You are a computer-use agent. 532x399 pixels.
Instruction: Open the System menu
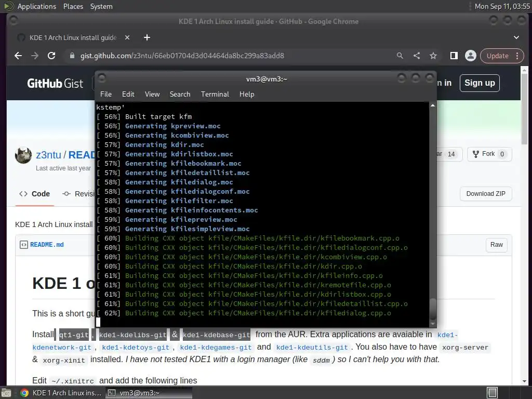click(x=101, y=6)
